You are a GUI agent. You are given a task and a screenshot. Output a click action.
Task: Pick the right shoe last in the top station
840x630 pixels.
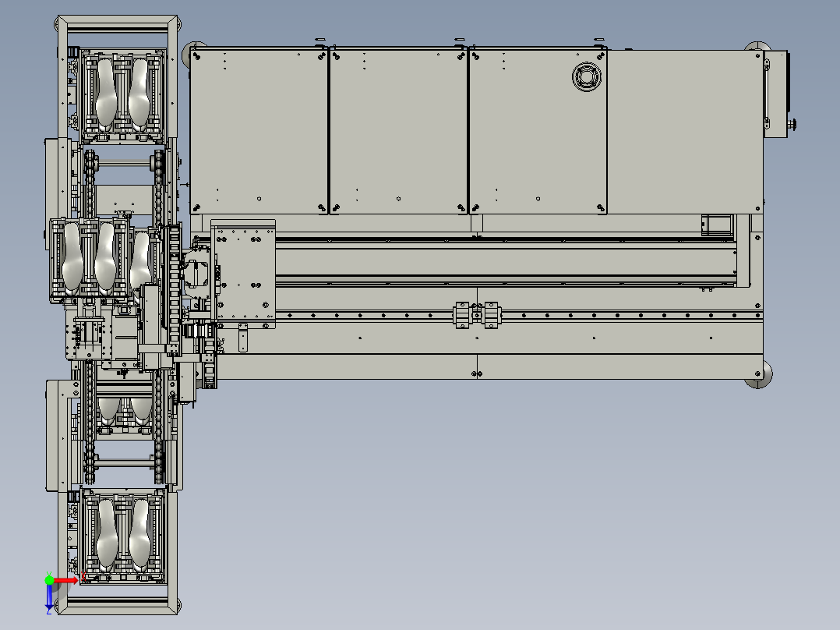[x=139, y=94]
